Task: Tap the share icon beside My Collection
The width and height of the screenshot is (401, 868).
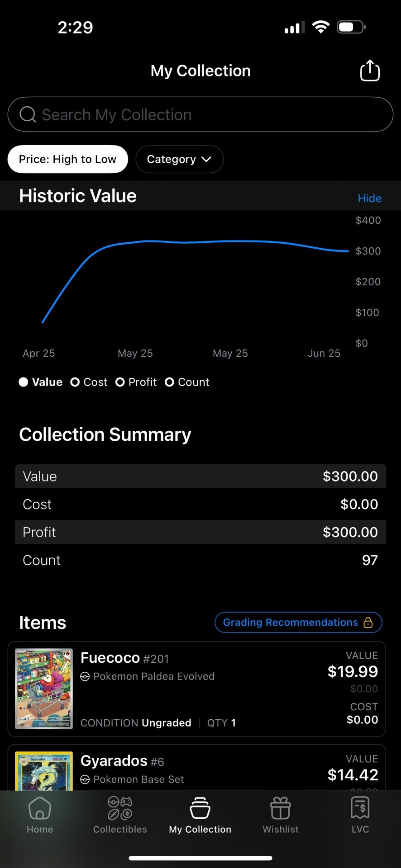Action: click(x=369, y=71)
